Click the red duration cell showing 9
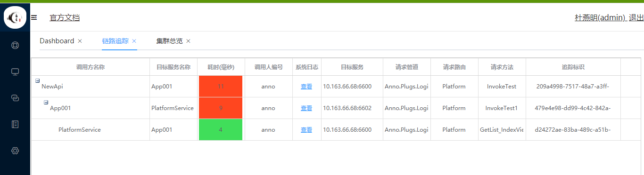This screenshot has height=175, width=644. (221, 108)
